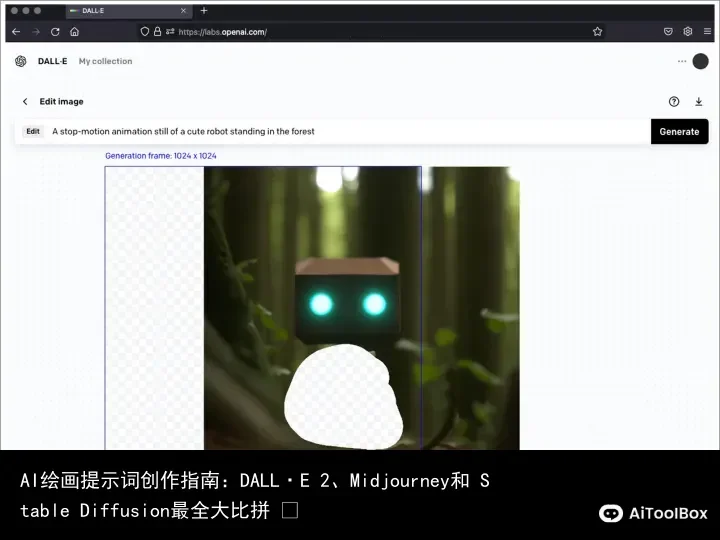This screenshot has height=540, width=720.
Task: Open the browser home icon
Action: [x=74, y=32]
